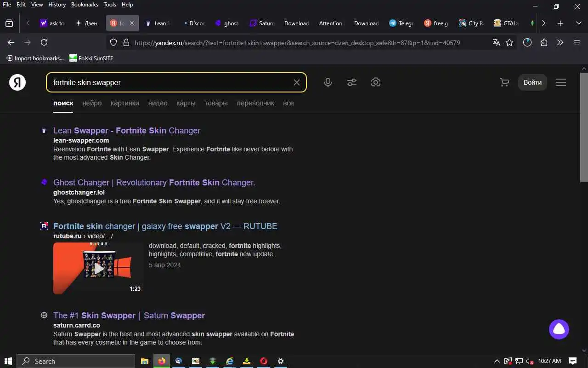The image size is (588, 368).
Task: Open search settings sliders icon
Action: pos(352,82)
